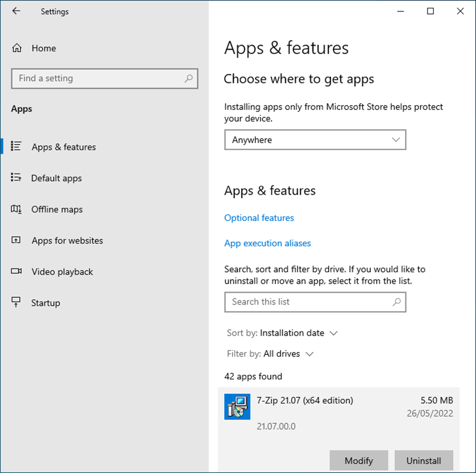Minimize the Settings window
This screenshot has width=476, height=473.
pos(401,11)
